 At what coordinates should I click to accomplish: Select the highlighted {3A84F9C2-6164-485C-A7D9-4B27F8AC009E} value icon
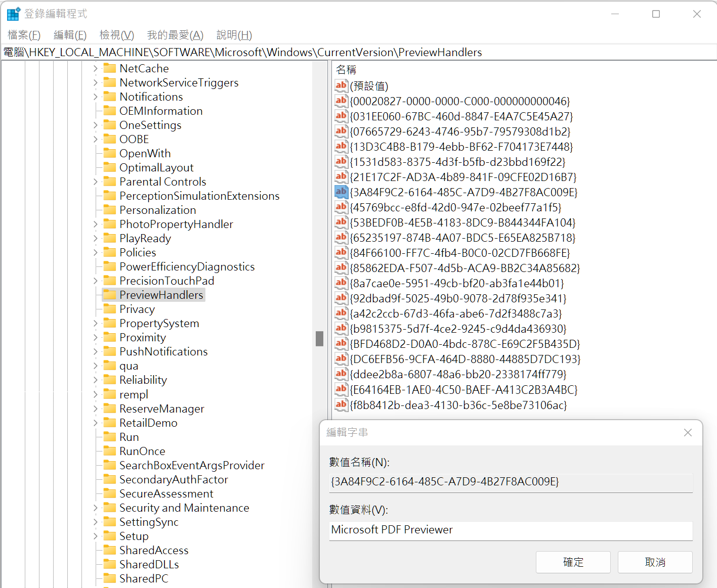(x=341, y=192)
